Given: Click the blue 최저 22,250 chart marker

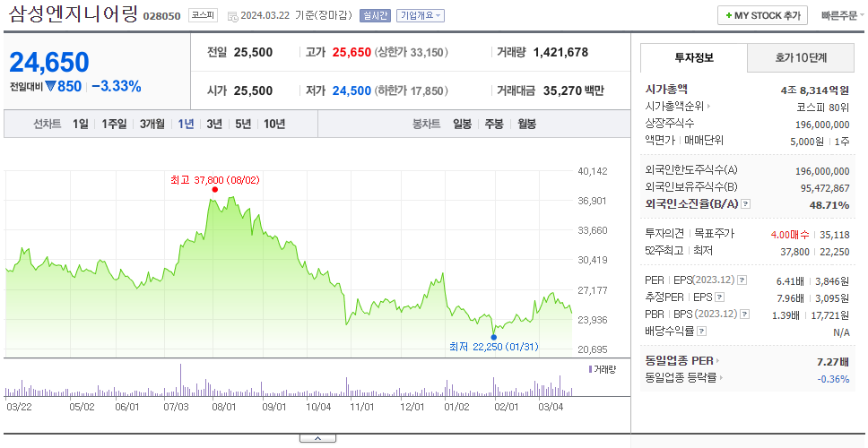Looking at the screenshot, I should (494, 337).
